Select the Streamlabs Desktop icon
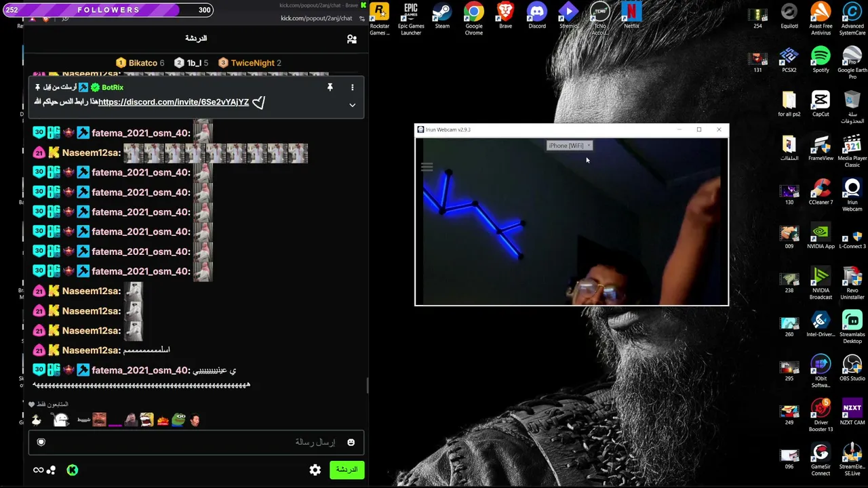Viewport: 868px width, 488px height. click(x=852, y=327)
